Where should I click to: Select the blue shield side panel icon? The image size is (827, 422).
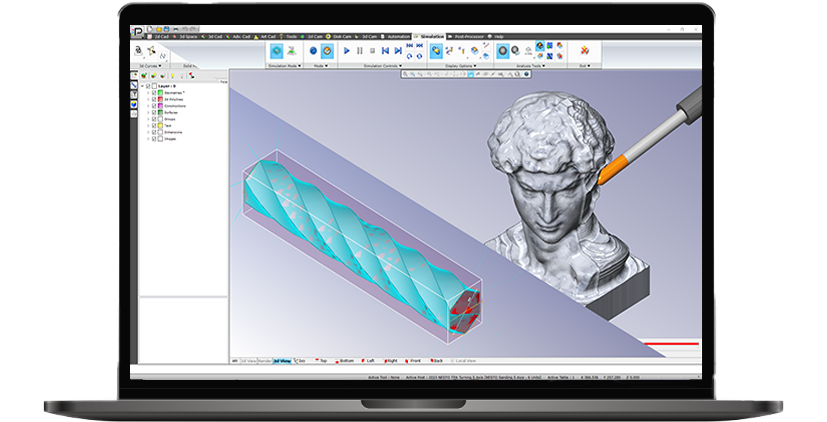[134, 104]
